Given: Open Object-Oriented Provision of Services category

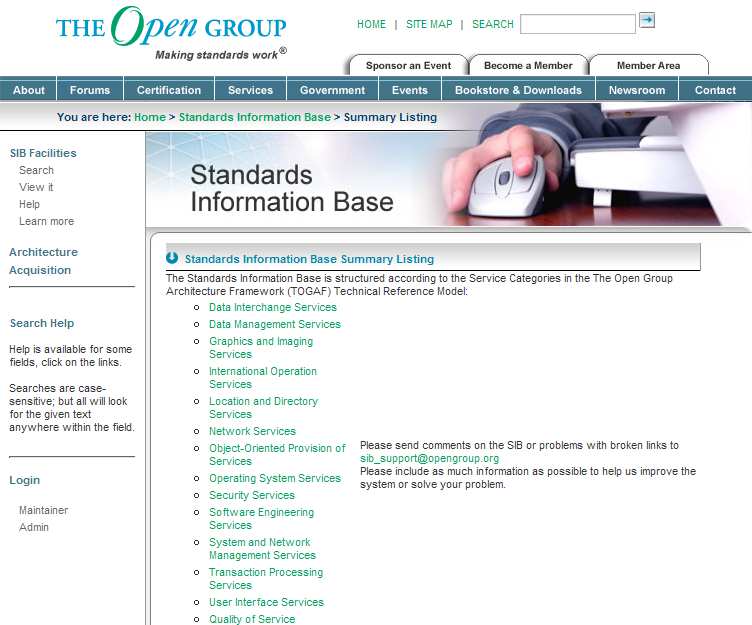Looking at the screenshot, I should [x=277, y=455].
